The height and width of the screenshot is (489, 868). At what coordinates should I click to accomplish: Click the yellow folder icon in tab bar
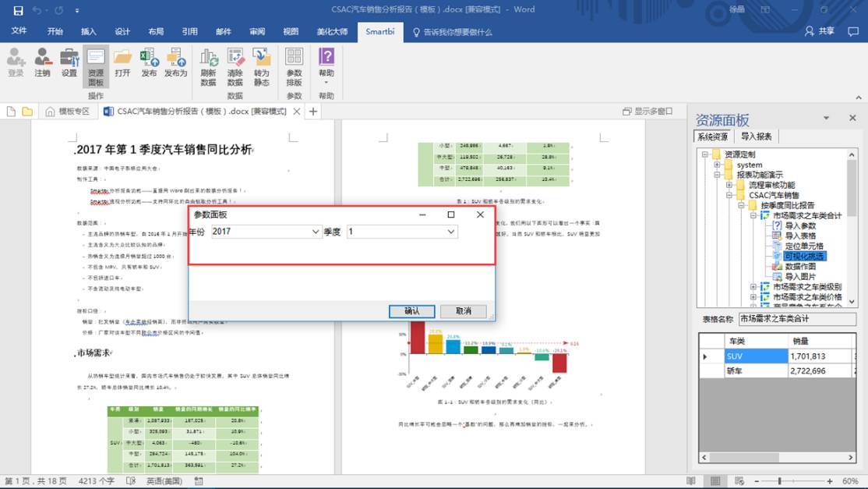pos(27,112)
